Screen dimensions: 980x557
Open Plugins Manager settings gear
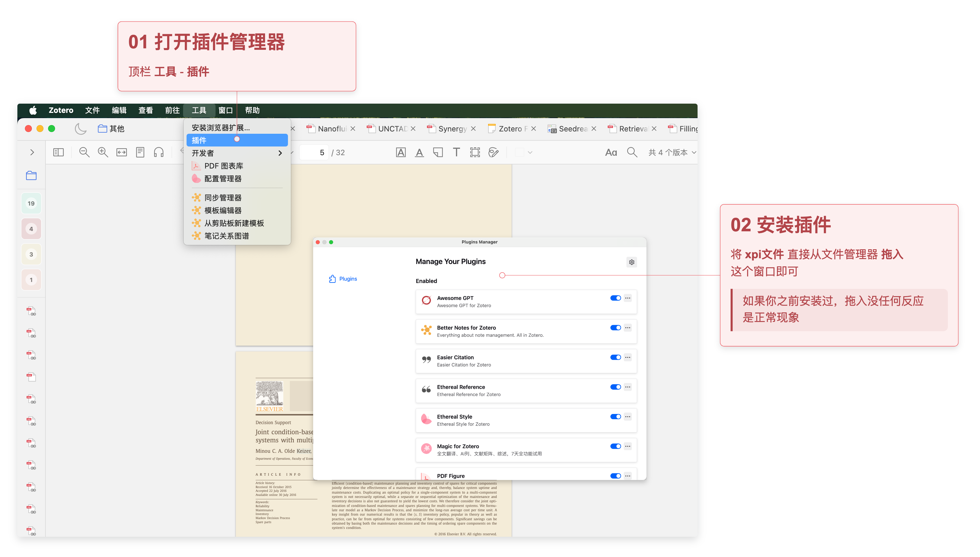(632, 262)
